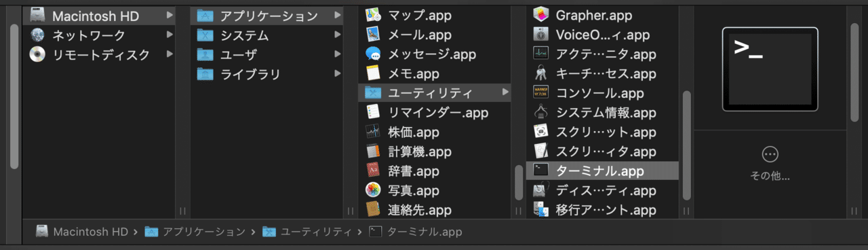868x250 pixels.
Task: Expand the ライブラリ folder arrow
Action: coord(337,74)
